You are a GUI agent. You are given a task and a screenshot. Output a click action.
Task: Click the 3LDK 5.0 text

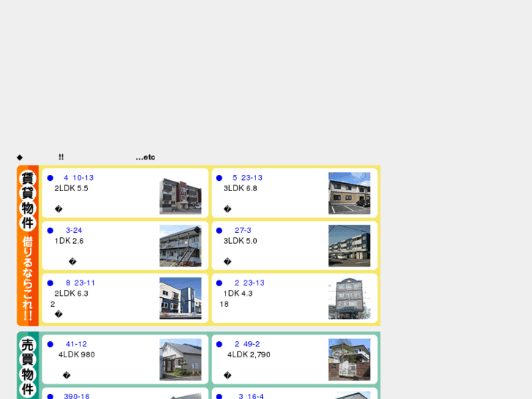(x=240, y=241)
